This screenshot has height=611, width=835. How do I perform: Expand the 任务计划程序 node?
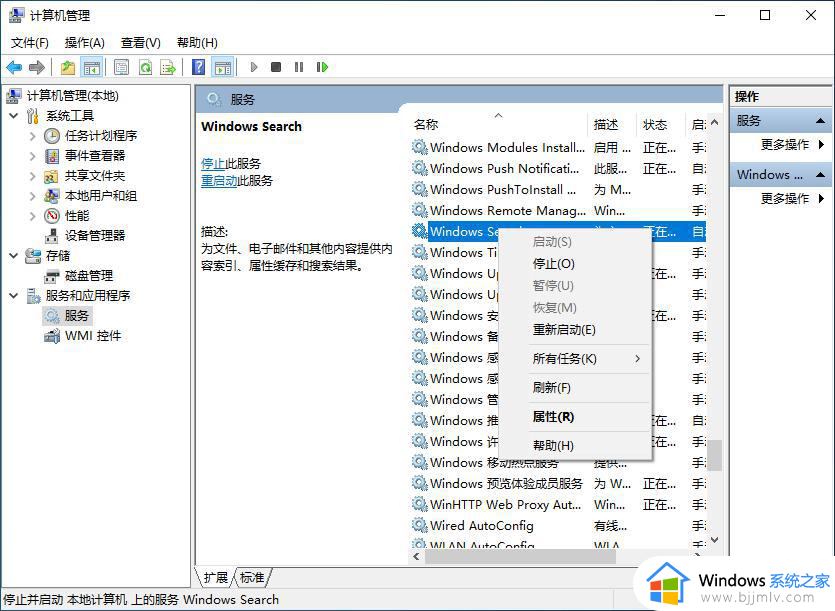coord(33,136)
